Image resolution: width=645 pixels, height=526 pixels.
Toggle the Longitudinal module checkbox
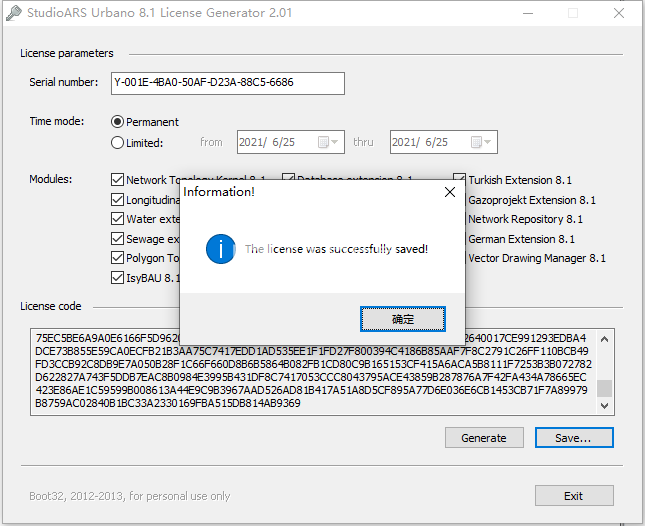pos(117,199)
